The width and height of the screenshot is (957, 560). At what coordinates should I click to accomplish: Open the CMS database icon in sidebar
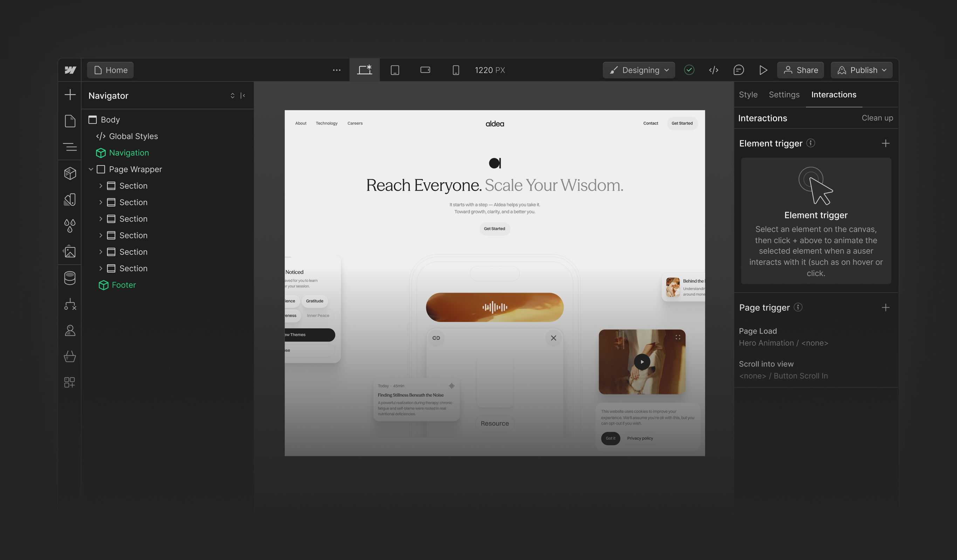[x=70, y=278]
